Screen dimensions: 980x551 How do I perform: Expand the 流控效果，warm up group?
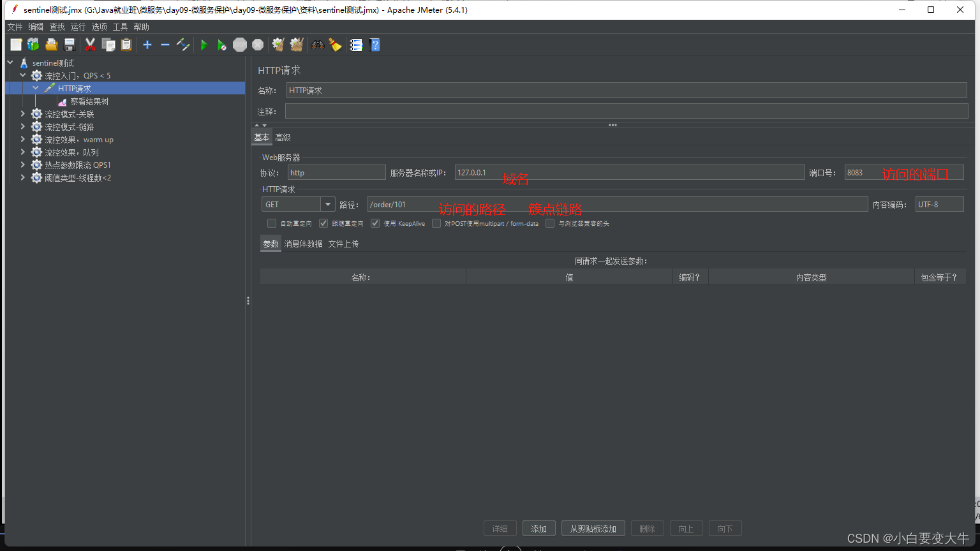(23, 140)
